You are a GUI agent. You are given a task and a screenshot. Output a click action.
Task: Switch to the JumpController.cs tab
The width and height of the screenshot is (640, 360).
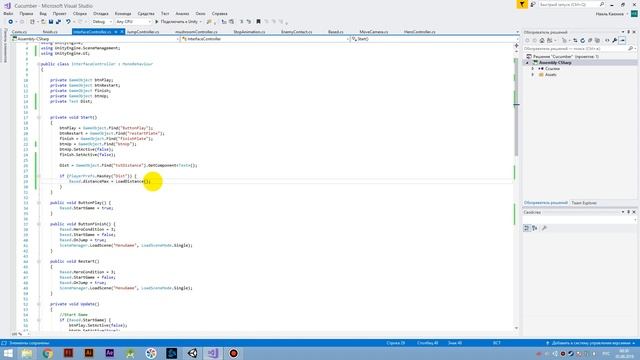(143, 32)
